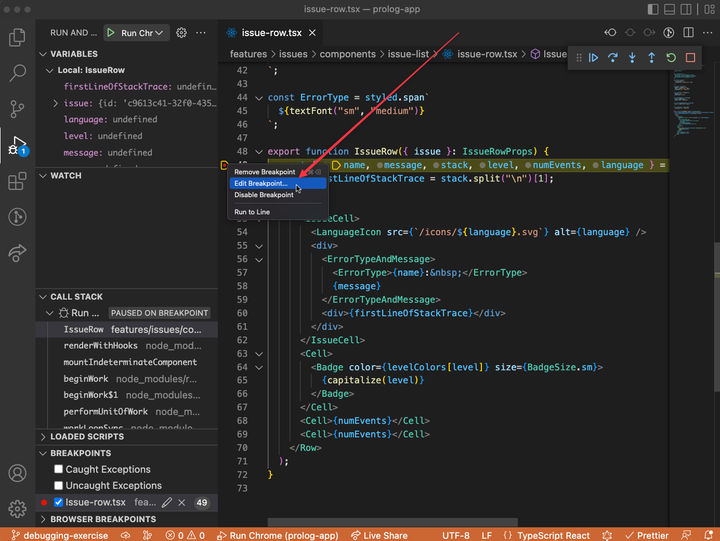Select Remove Breakpoint in the context menu
Image resolution: width=720 pixels, height=541 pixels.
[x=264, y=172]
